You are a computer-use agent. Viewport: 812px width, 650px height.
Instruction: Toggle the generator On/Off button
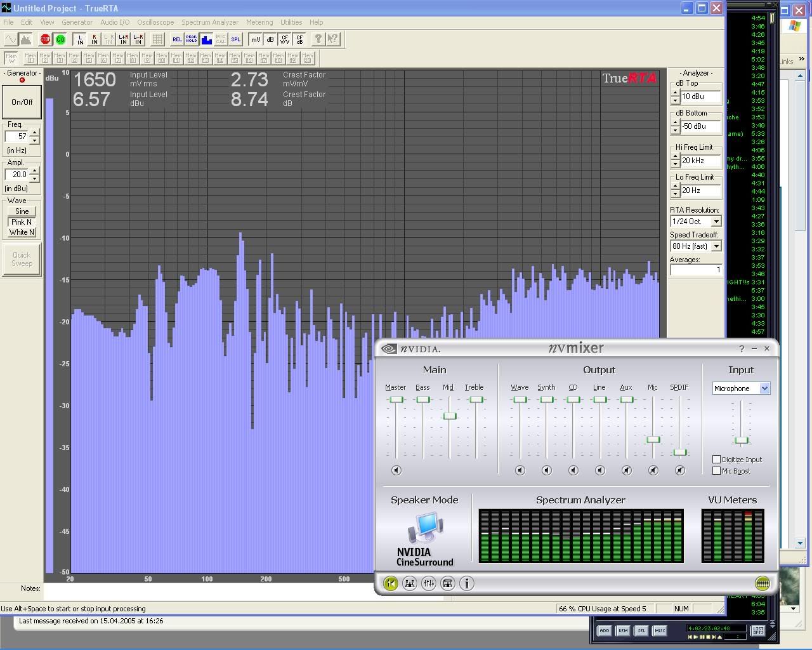[x=22, y=102]
